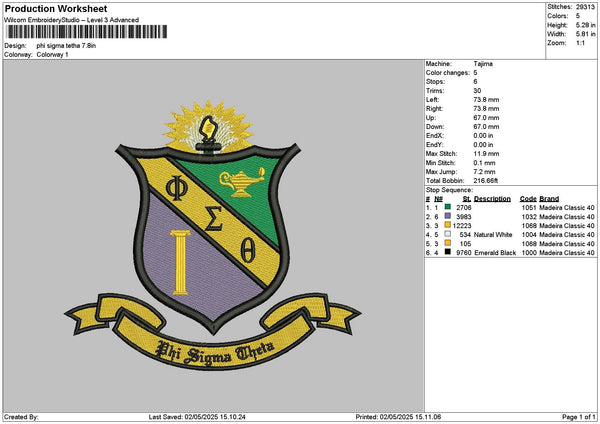Click the 'Color changes:' label
Image resolution: width=600 pixels, height=424 pixels.
[x=448, y=73]
